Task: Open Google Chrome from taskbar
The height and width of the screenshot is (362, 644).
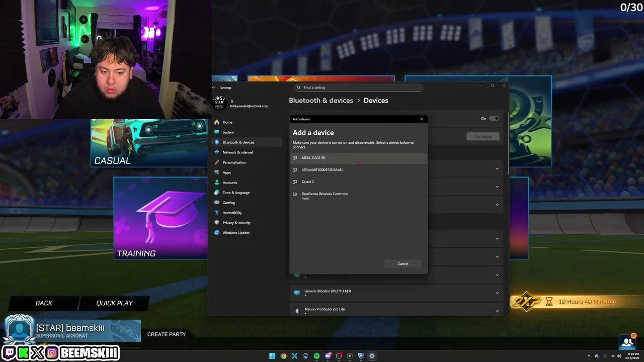Action: (x=283, y=356)
